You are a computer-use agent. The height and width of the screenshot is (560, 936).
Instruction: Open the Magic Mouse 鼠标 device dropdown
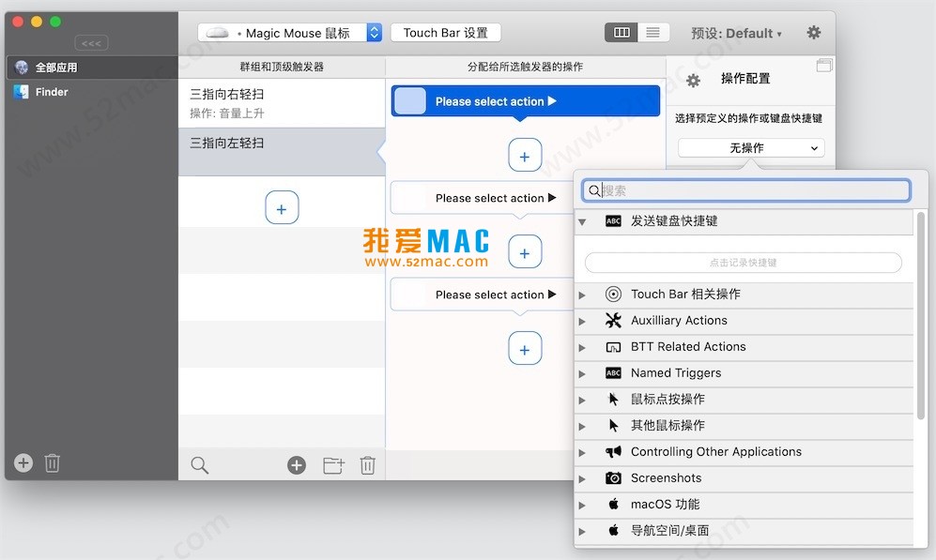point(290,33)
